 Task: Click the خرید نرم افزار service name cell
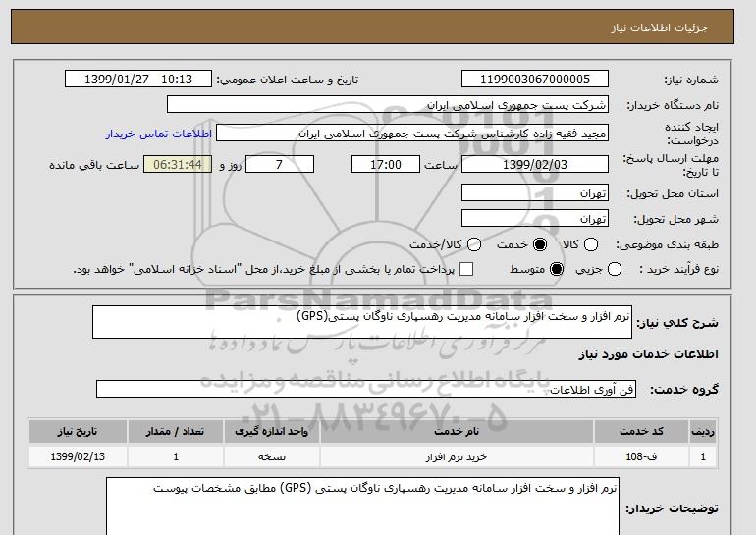point(457,456)
